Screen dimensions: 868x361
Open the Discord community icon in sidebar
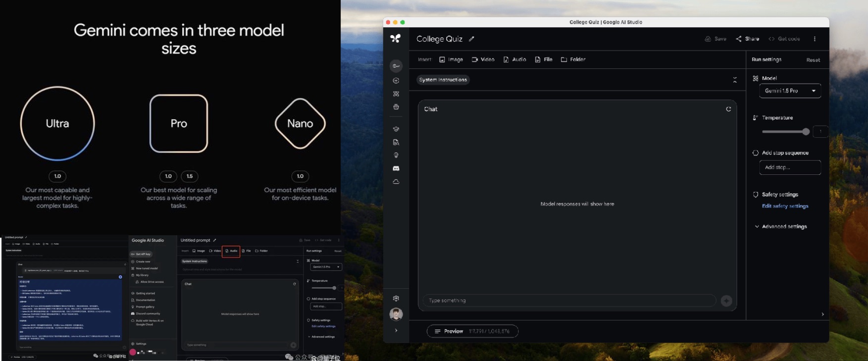point(396,168)
